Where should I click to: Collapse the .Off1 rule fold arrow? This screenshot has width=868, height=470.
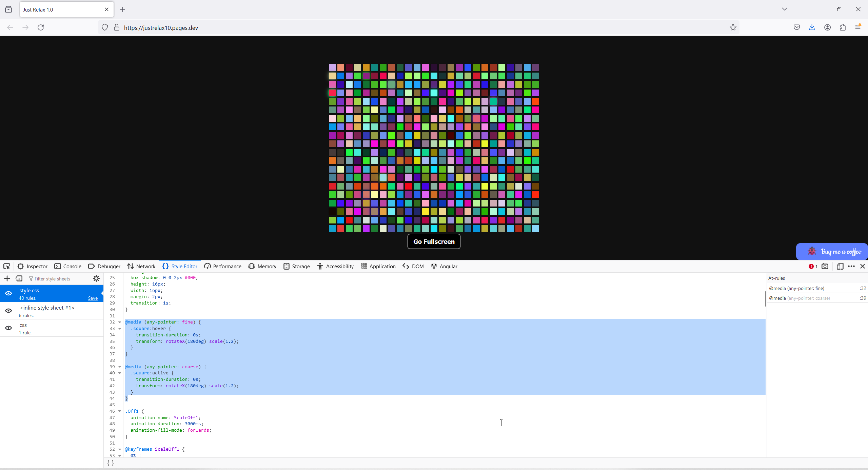[120, 411]
